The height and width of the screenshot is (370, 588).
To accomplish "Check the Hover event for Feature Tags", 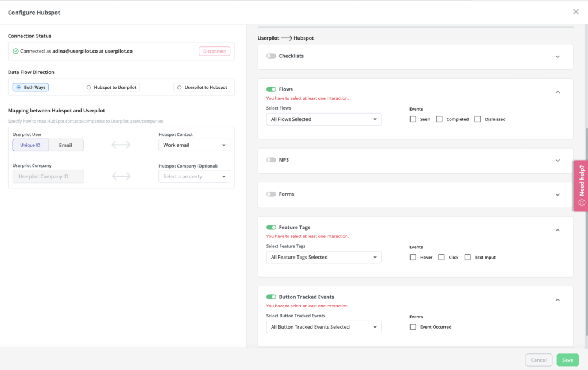I will [413, 257].
